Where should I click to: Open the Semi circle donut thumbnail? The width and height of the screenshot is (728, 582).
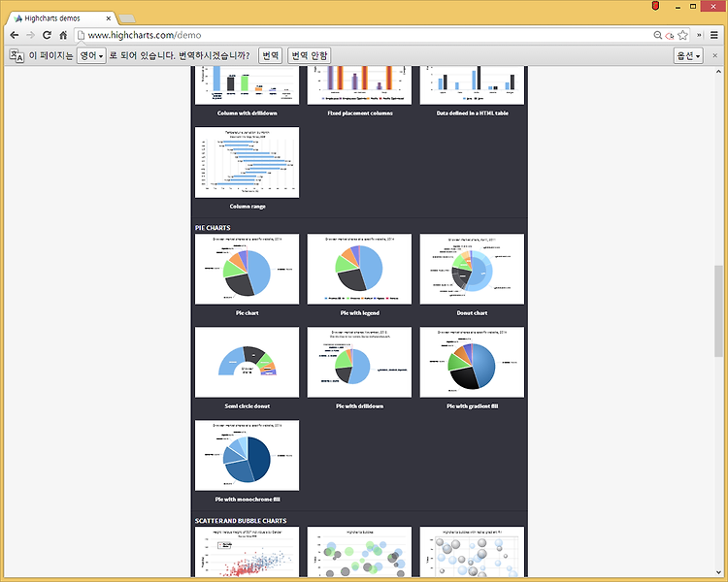coord(247,362)
